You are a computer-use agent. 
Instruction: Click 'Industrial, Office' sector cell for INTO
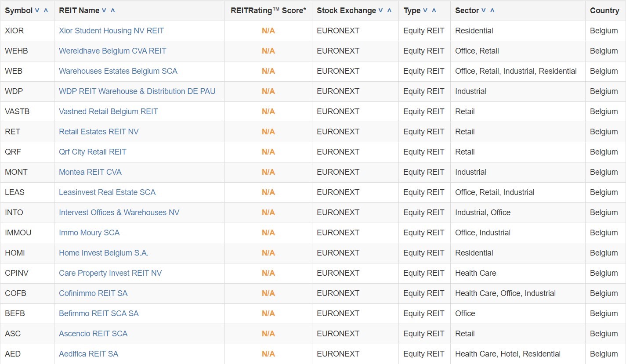518,213
